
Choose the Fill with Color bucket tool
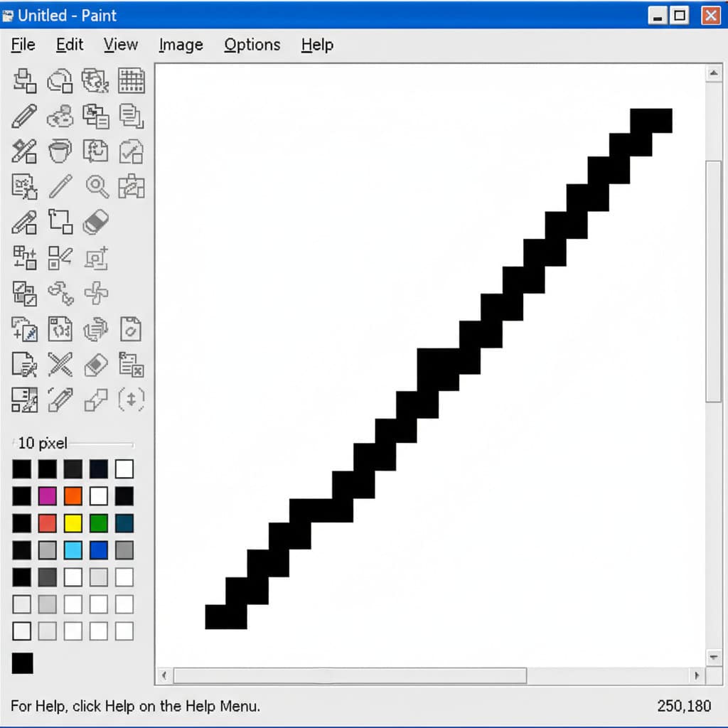(x=60, y=151)
